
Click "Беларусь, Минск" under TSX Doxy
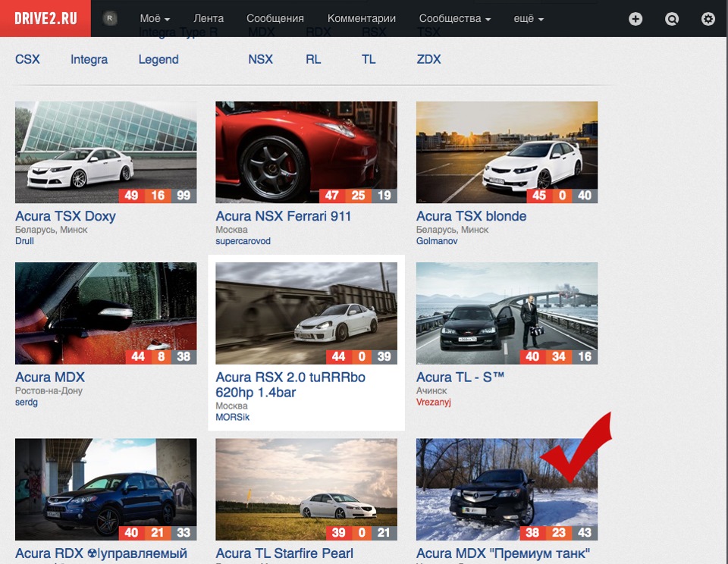click(51, 230)
